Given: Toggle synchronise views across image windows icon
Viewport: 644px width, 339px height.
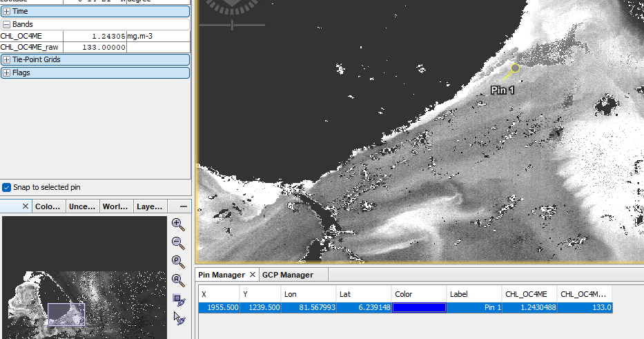Looking at the screenshot, I should pyautogui.click(x=179, y=300).
